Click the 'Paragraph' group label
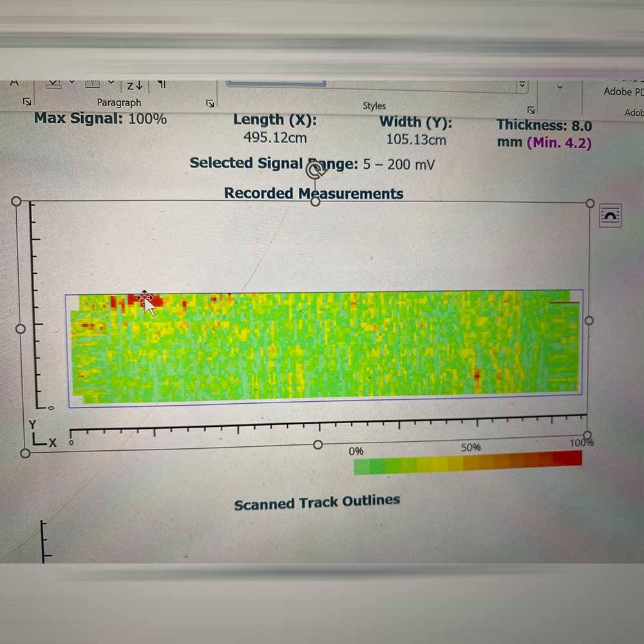The image size is (644, 644). [119, 102]
